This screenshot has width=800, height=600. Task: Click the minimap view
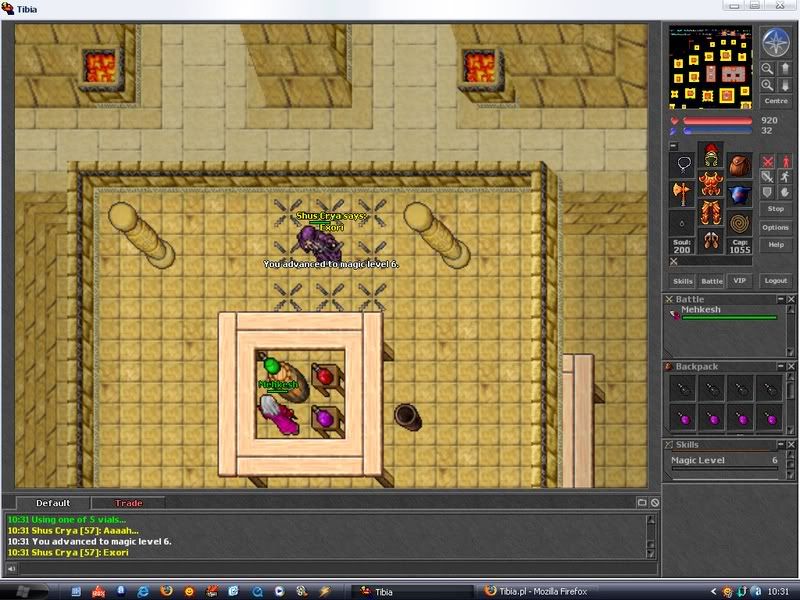[x=710, y=67]
